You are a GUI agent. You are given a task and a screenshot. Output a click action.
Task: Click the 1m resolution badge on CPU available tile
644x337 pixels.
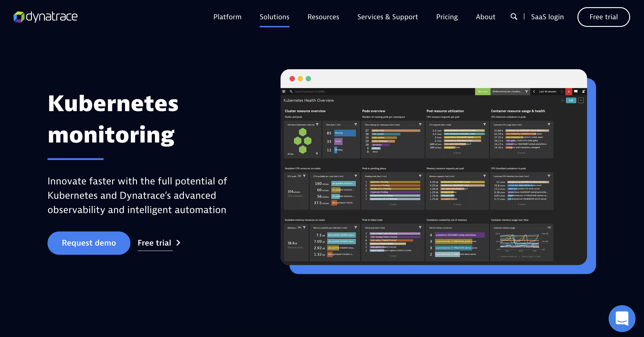299,176
